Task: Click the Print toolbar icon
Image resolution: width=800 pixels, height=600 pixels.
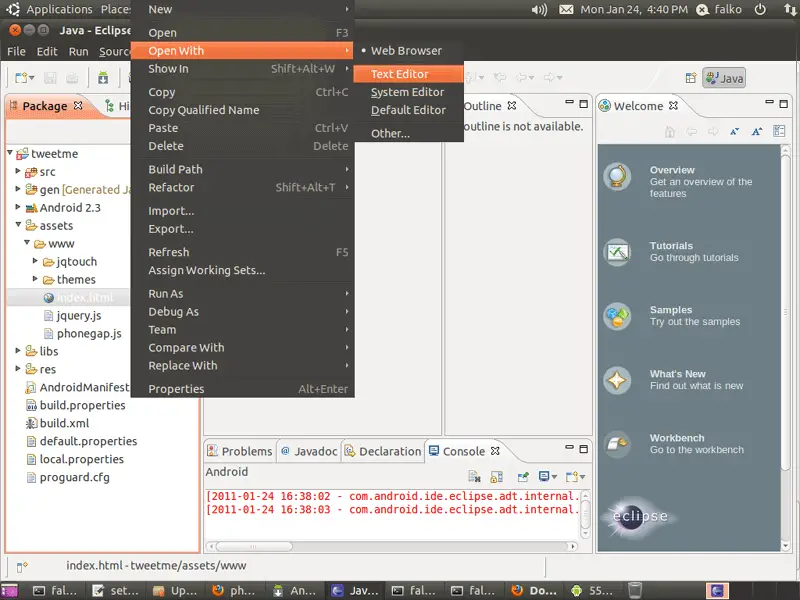Action: 72,78
